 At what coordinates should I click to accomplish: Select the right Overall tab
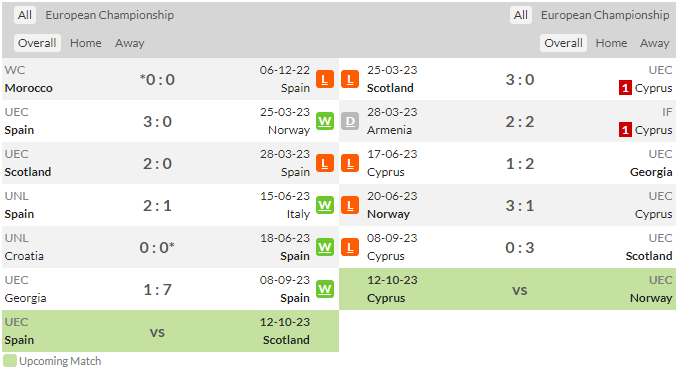pyautogui.click(x=563, y=43)
